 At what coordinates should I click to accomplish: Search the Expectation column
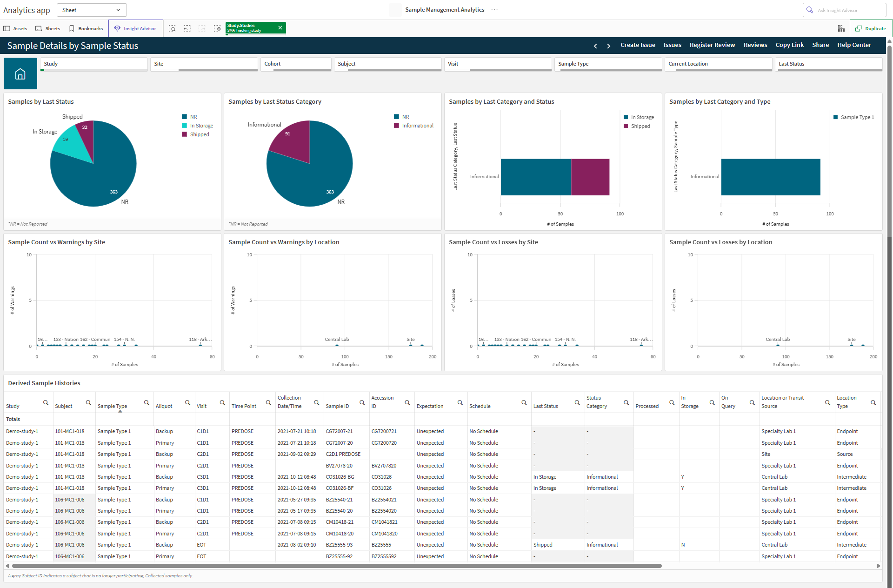click(460, 403)
